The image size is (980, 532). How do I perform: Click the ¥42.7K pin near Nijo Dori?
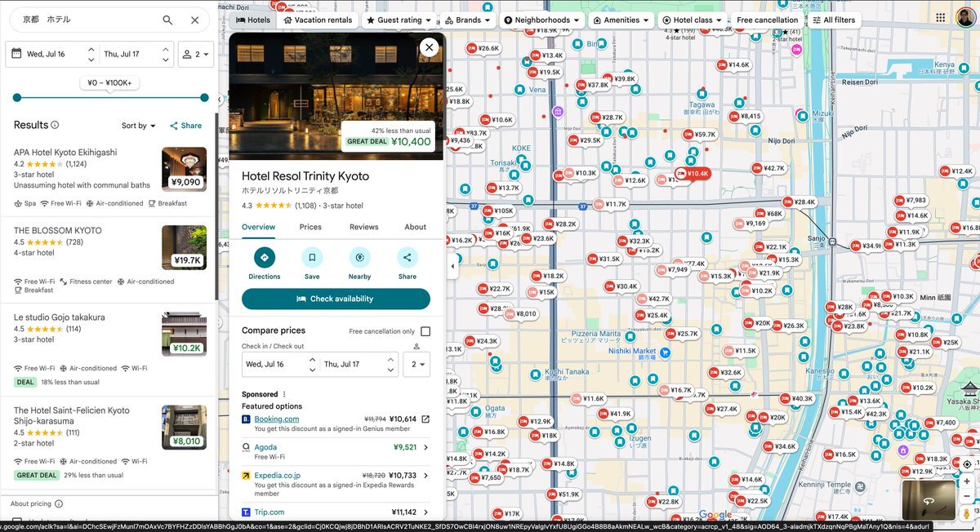point(768,169)
